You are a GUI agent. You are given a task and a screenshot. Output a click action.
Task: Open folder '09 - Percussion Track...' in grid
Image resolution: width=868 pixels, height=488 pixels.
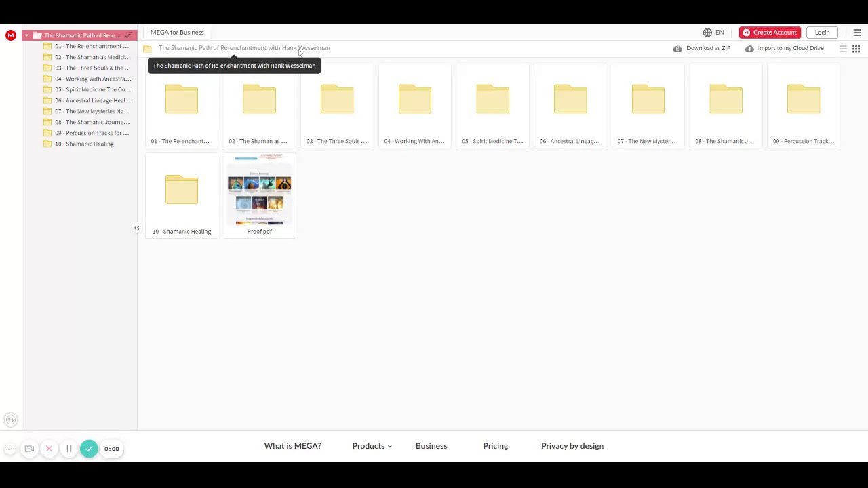804,106
